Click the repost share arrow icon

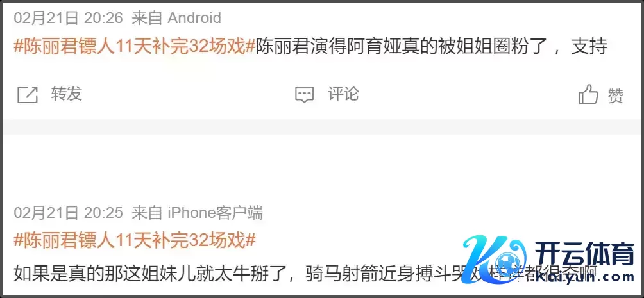pyautogui.click(x=28, y=95)
